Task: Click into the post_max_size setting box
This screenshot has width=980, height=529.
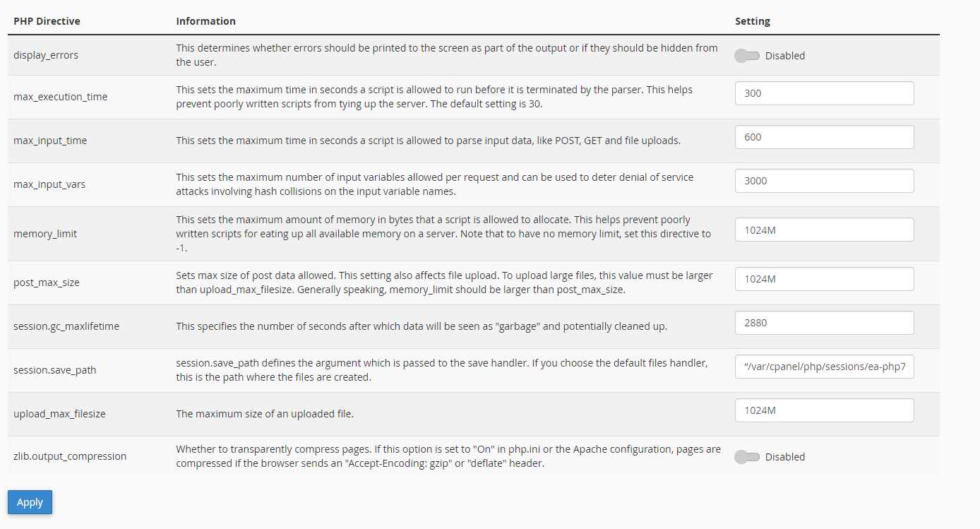Action: [x=824, y=279]
